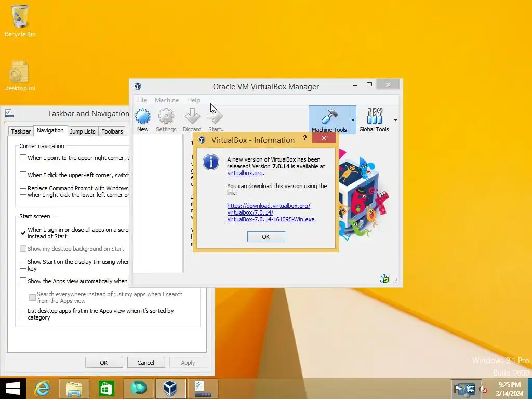Click the green globe app taskbar icon
This screenshot has width=532, height=399.
[139, 389]
